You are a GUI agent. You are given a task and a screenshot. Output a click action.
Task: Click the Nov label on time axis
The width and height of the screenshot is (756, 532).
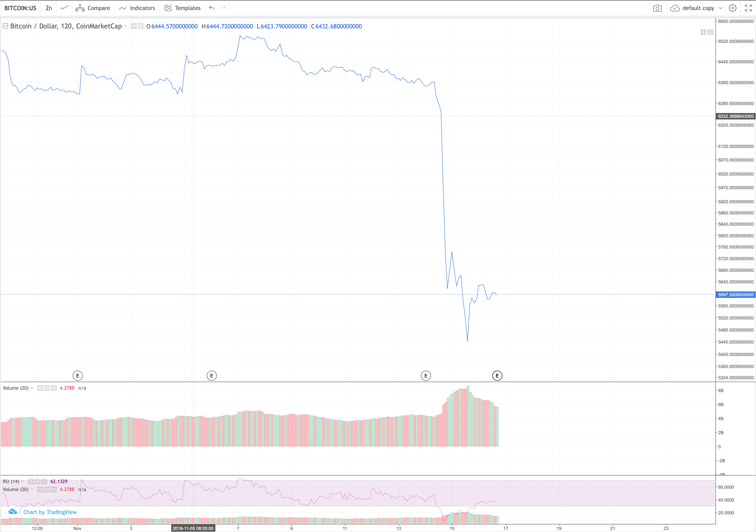click(x=77, y=528)
